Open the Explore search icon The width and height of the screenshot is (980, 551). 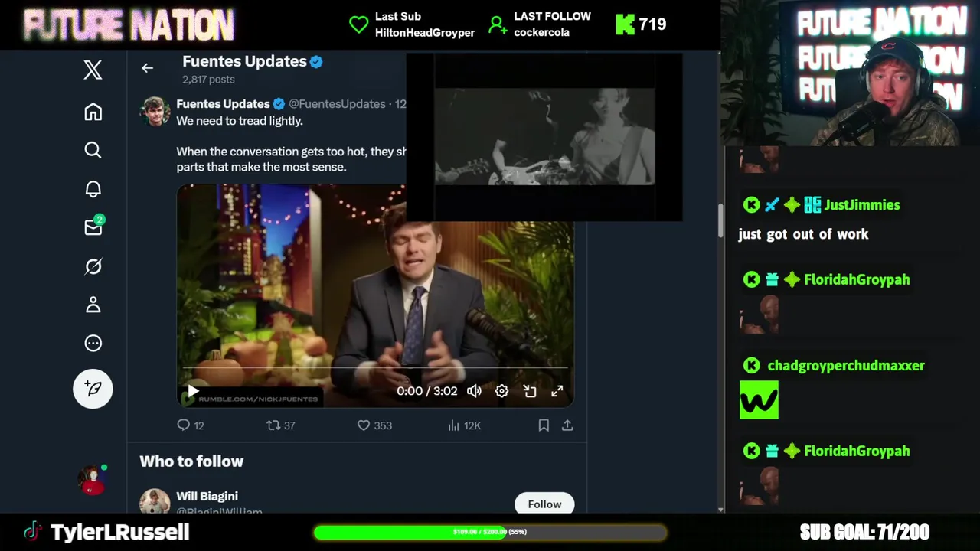pyautogui.click(x=93, y=150)
